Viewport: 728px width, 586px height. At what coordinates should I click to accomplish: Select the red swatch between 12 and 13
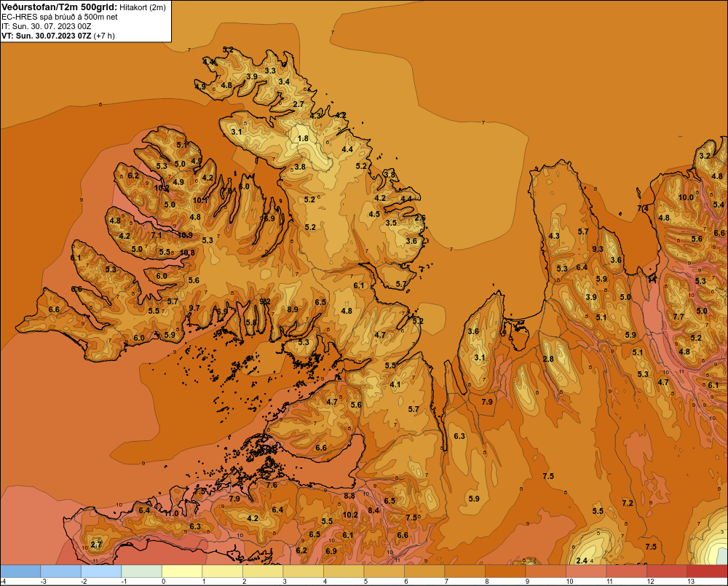point(667,571)
